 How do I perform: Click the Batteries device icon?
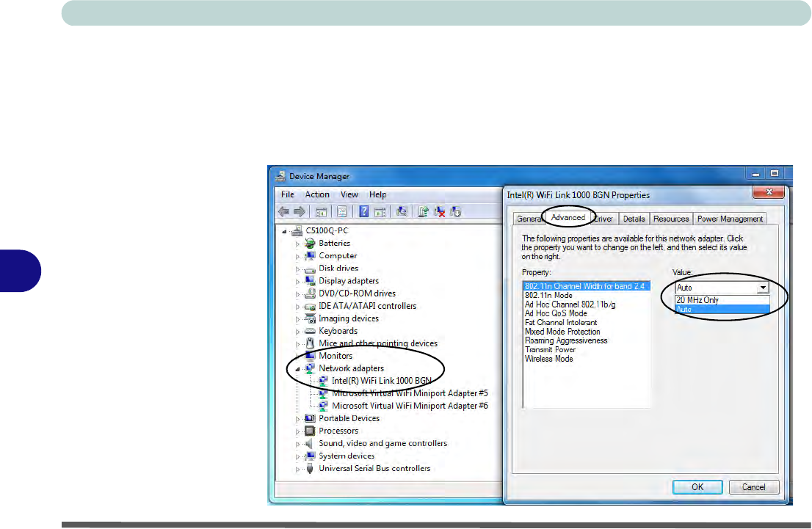tap(310, 243)
